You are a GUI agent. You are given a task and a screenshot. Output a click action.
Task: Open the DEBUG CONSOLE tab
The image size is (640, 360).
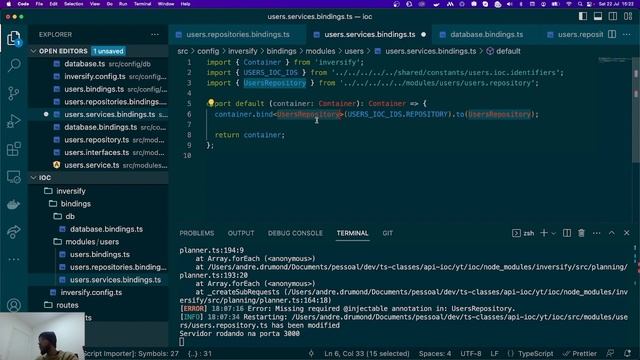click(x=295, y=233)
